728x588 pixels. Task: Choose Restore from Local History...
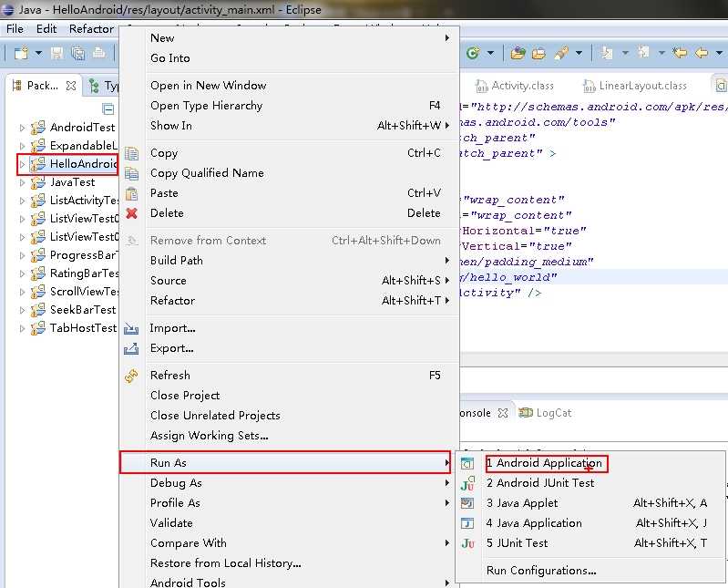tap(289, 562)
